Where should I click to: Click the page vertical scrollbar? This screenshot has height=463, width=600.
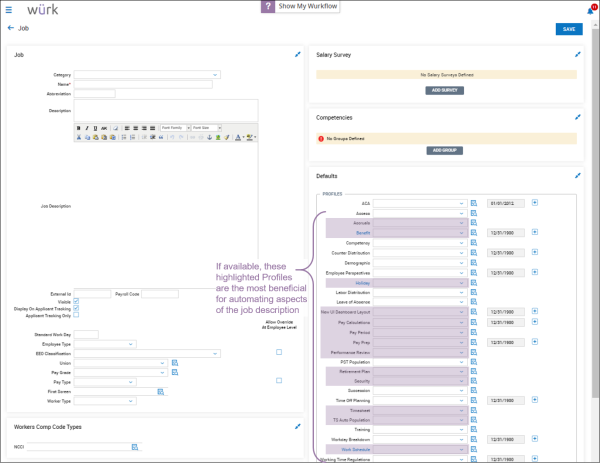coord(595,214)
